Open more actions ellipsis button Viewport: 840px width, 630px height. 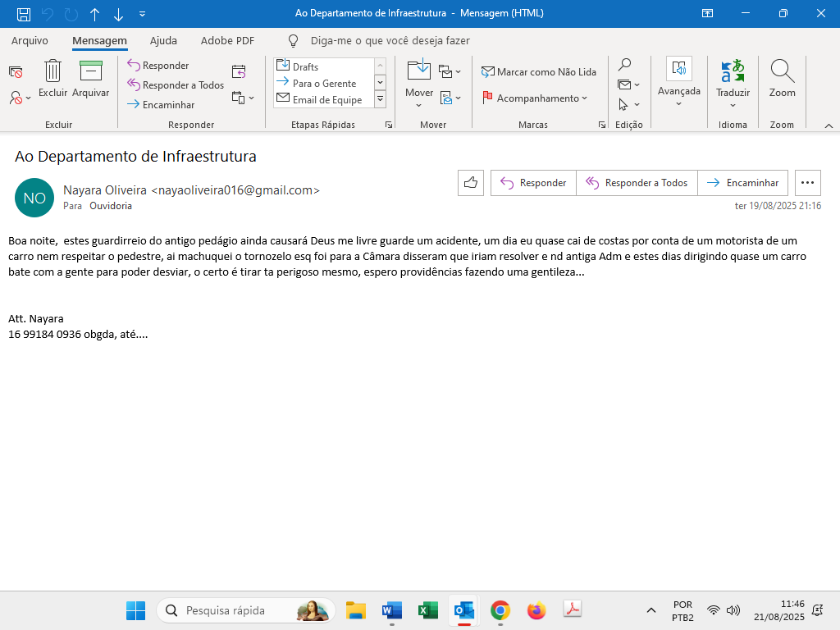(x=808, y=183)
